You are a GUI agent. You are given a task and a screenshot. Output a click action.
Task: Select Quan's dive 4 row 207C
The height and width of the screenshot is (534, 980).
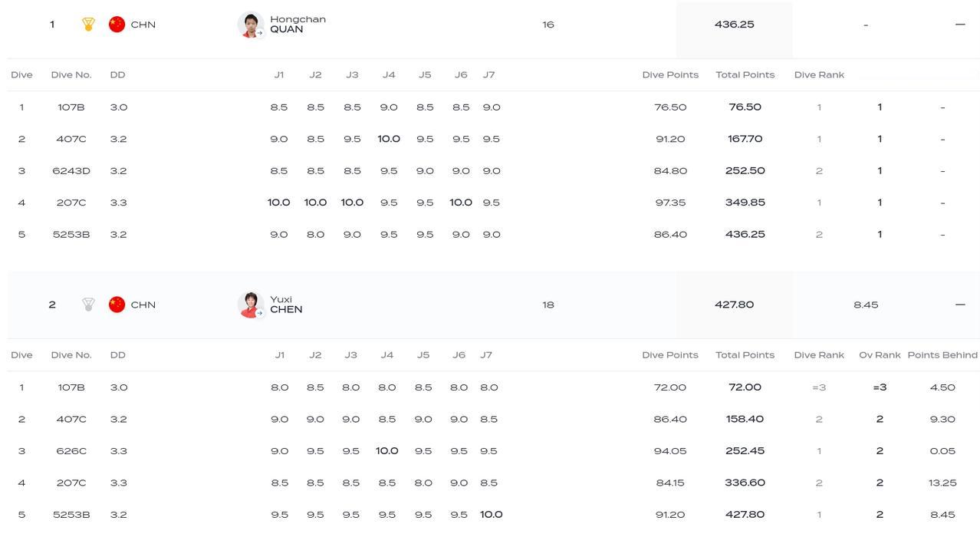click(493, 203)
